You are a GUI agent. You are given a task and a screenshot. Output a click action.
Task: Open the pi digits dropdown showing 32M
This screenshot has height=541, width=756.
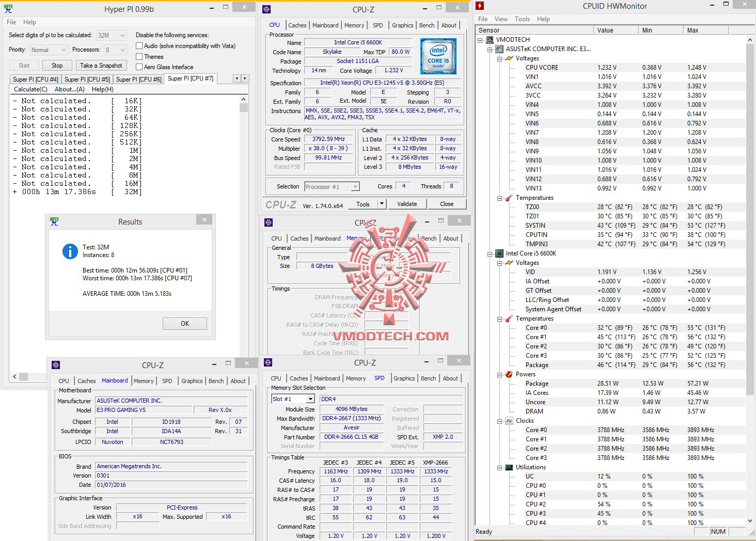[x=111, y=35]
